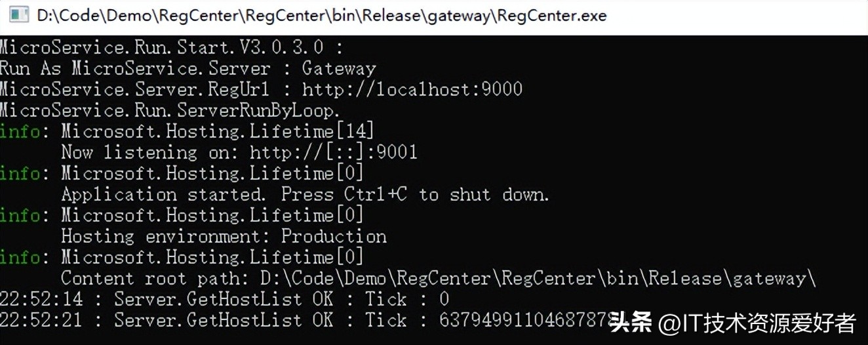Click the http://[::]:9001 listening address

pos(333,152)
